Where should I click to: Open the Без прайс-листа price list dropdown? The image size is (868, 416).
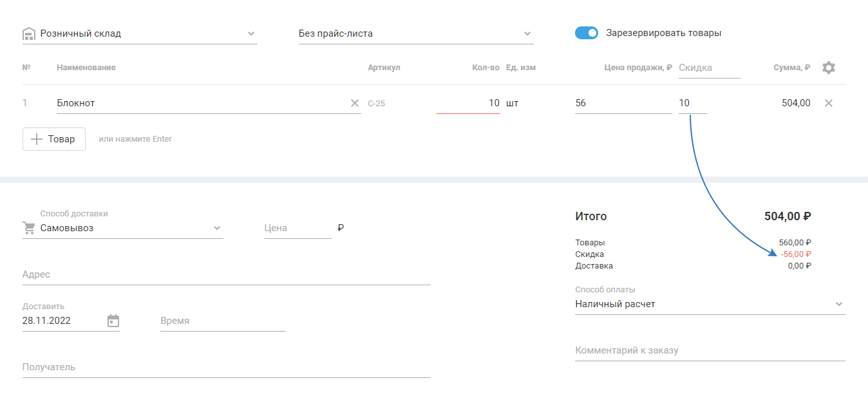click(x=527, y=33)
